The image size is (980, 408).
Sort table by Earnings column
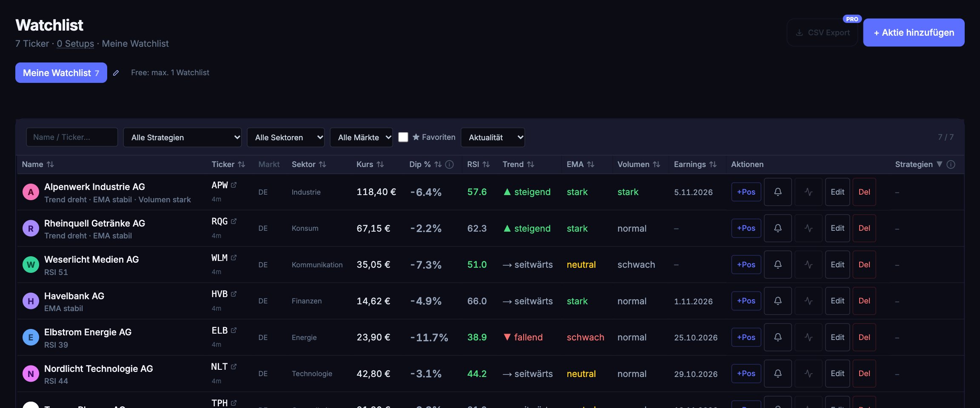click(x=695, y=164)
